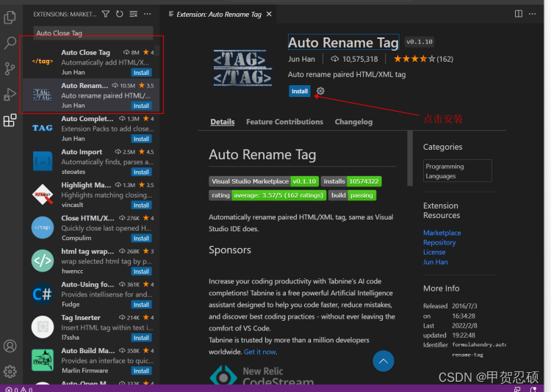Image resolution: width=551 pixels, height=392 pixels.
Task: Open the Run and Debug view
Action: pos(10,95)
